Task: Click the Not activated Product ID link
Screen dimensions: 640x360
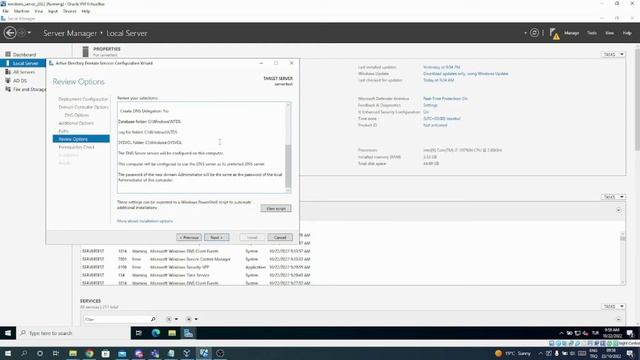Action: [x=435, y=125]
